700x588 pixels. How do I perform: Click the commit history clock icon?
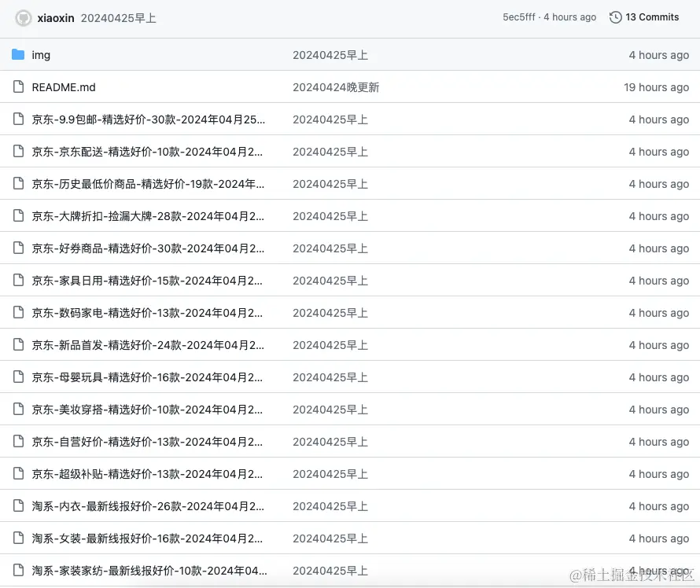point(616,17)
